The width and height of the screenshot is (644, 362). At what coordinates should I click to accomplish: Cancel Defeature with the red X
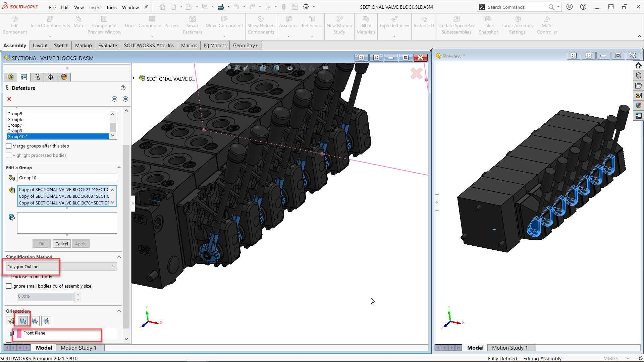(x=9, y=99)
